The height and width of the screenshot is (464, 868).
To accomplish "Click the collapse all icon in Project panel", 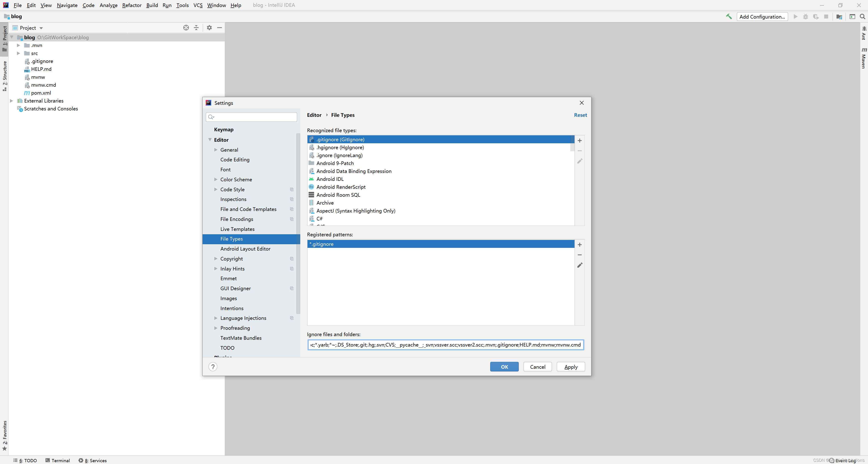I will [196, 28].
